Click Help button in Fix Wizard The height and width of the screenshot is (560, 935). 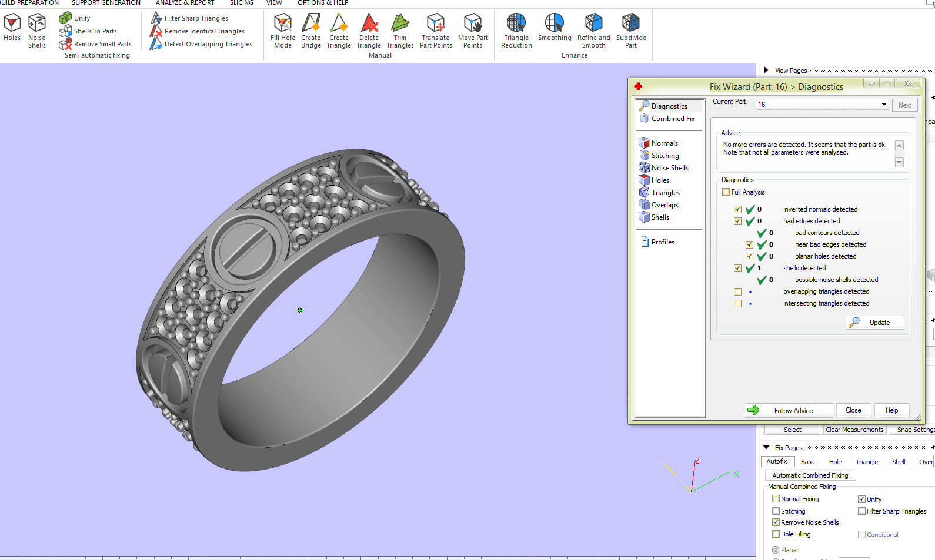pos(891,410)
